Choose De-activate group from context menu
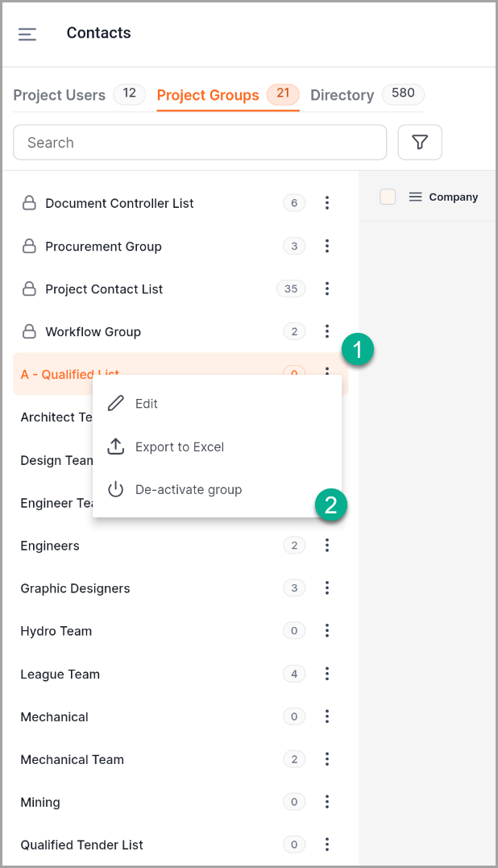 point(189,489)
